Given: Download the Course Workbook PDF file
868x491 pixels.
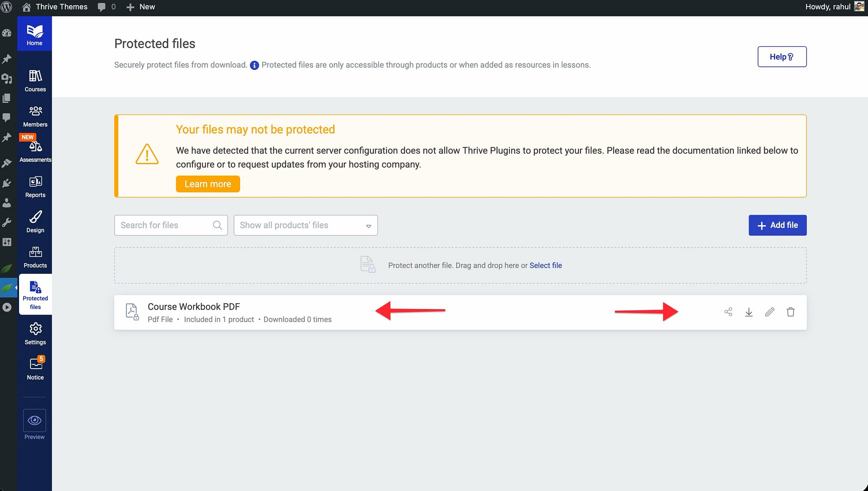Looking at the screenshot, I should pos(749,312).
